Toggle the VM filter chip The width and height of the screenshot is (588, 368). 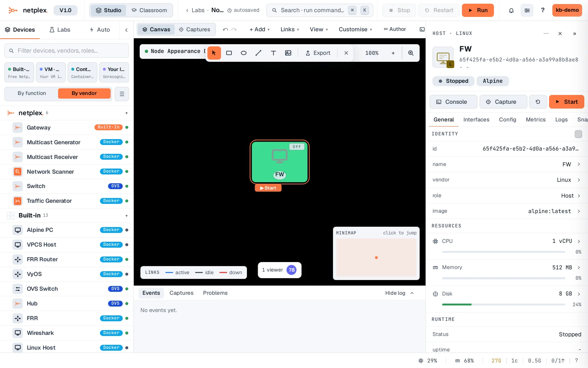click(x=51, y=72)
